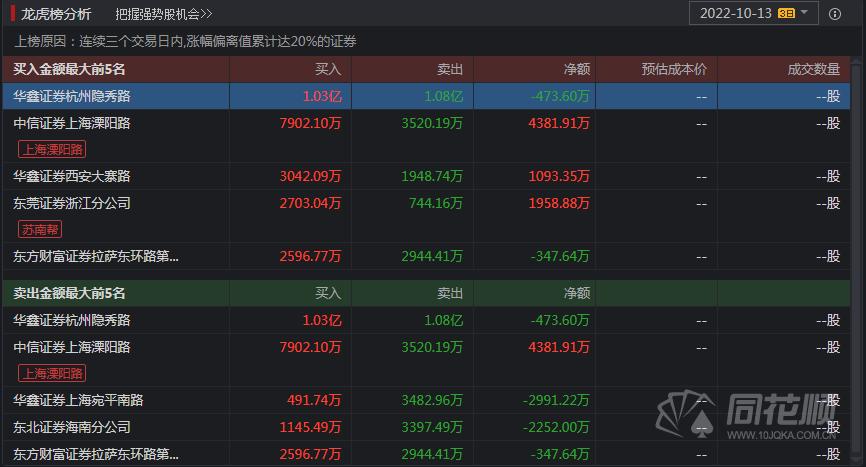This screenshot has height=467, width=866.
Task: Click sell amount 1948.74万
Action: pos(432,176)
